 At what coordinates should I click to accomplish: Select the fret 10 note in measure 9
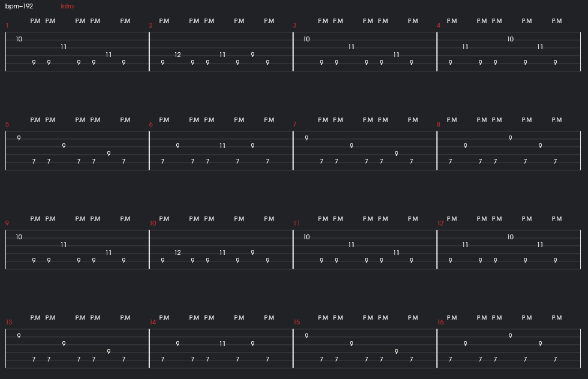coord(19,237)
